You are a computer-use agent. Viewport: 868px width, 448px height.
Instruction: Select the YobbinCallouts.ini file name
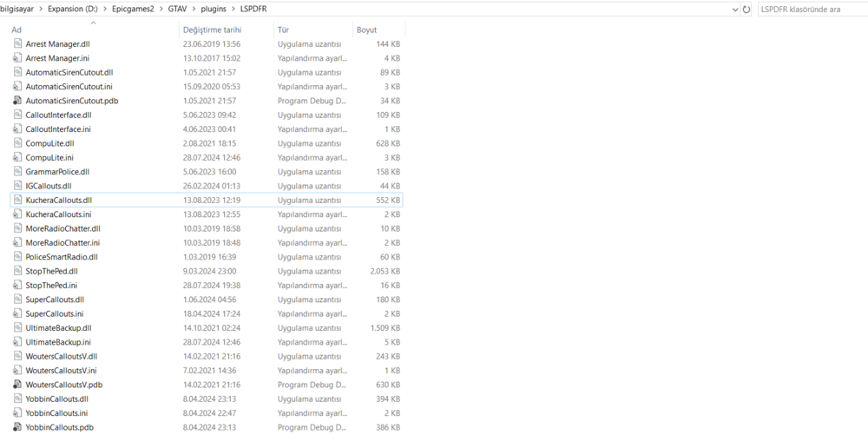(56, 413)
